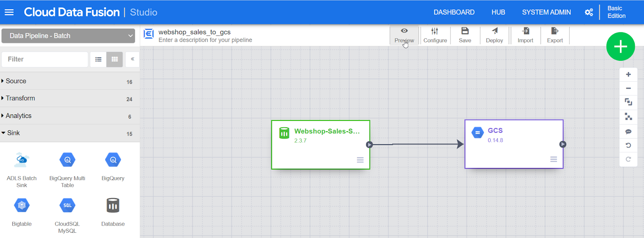Add the BigQuery sink plugin

point(113,166)
